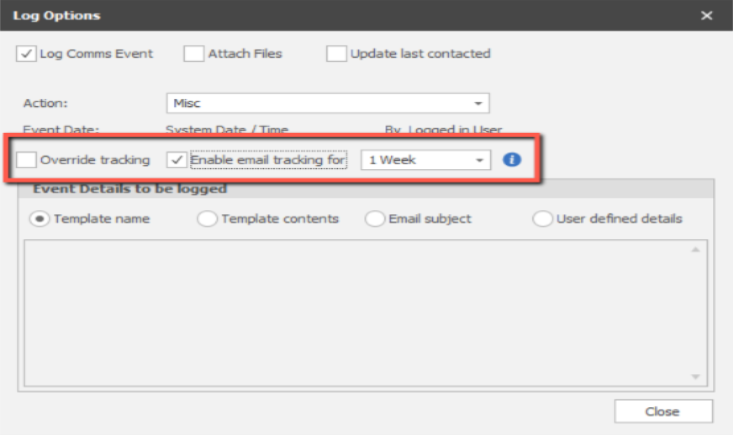Image resolution: width=733 pixels, height=435 pixels.
Task: Click the scroll down arrow in text area
Action: click(699, 376)
